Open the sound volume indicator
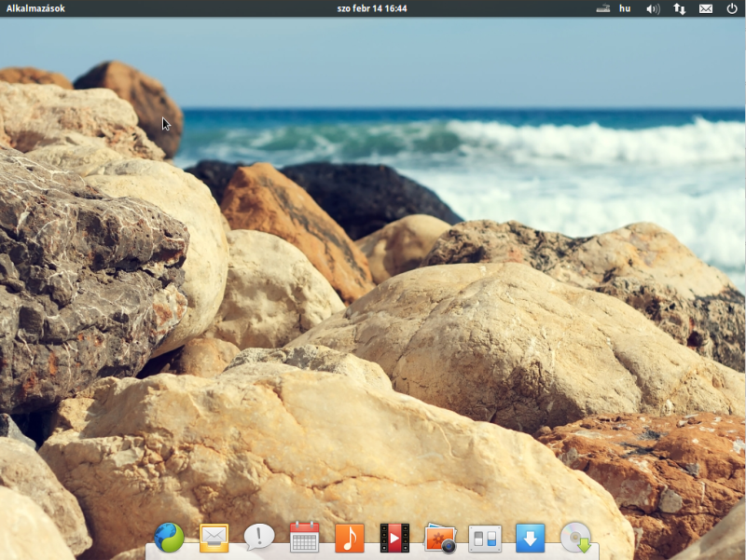The height and width of the screenshot is (560, 746). (653, 8)
